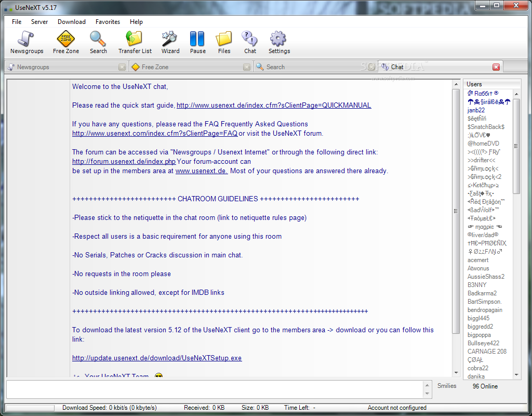This screenshot has height=416, width=532.
Task: Open the Chat toolbar icon
Action: pos(250,43)
